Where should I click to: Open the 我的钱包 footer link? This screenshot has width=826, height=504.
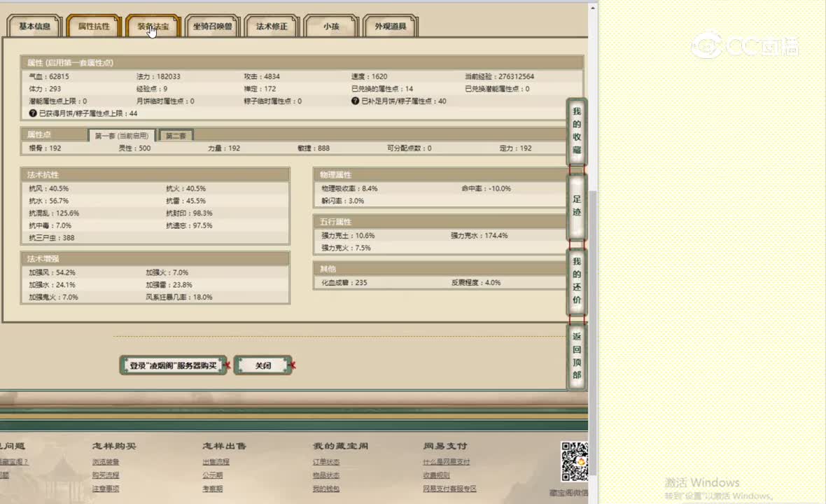[x=326, y=489]
